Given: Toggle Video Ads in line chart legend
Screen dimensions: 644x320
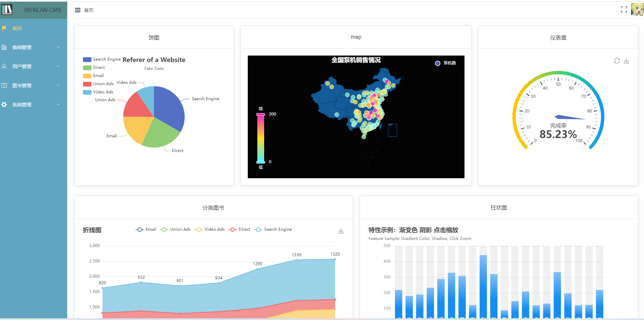Looking at the screenshot, I should click(210, 229).
